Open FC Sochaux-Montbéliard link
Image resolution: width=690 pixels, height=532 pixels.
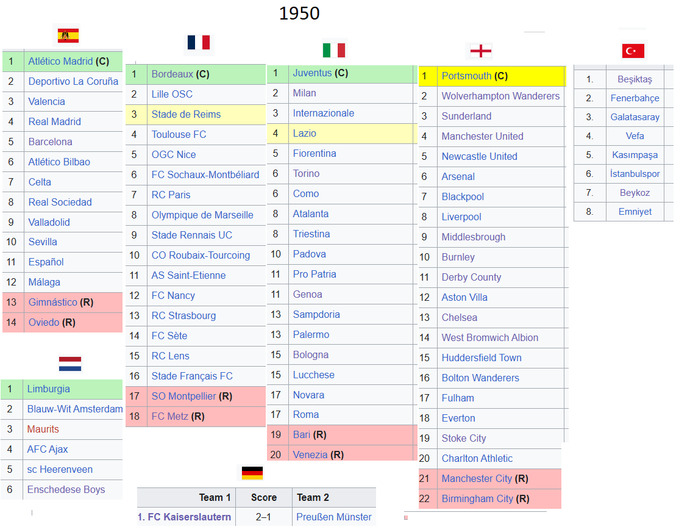pyautogui.click(x=206, y=175)
